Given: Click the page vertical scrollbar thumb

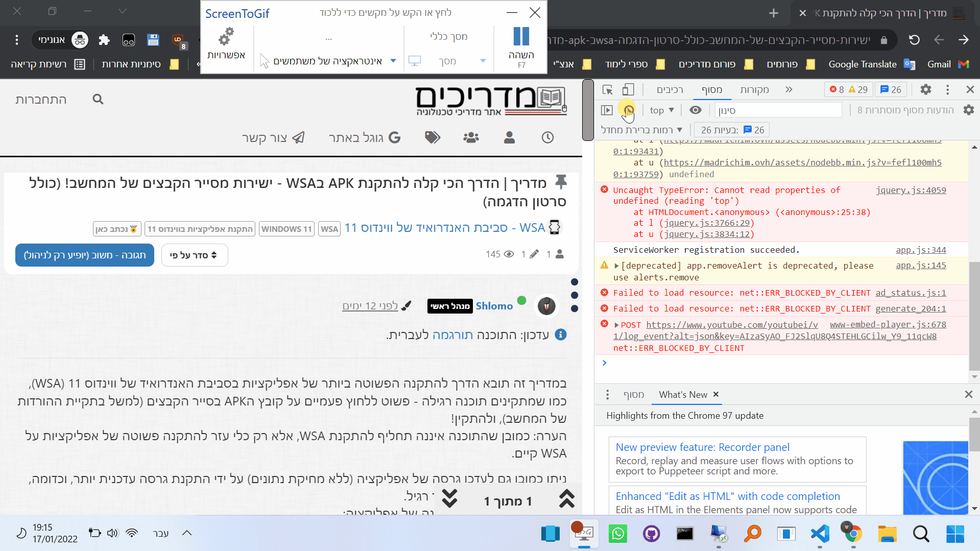Looking at the screenshot, I should tap(588, 110).
